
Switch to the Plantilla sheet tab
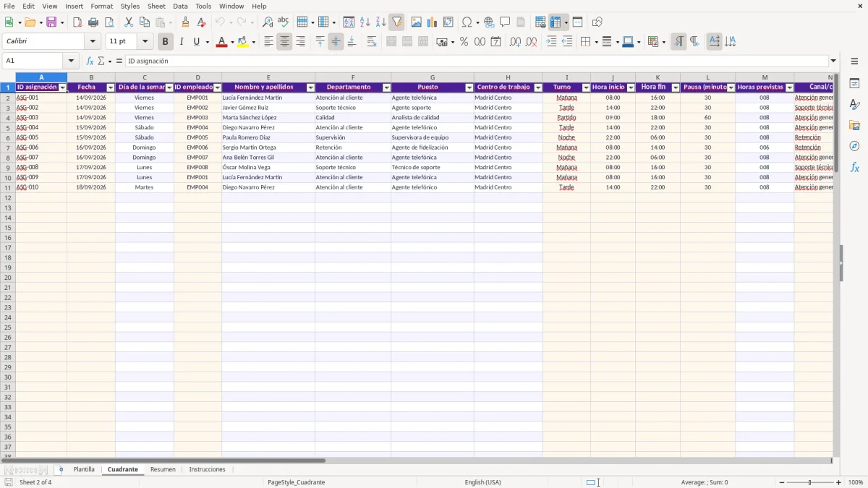point(84,469)
